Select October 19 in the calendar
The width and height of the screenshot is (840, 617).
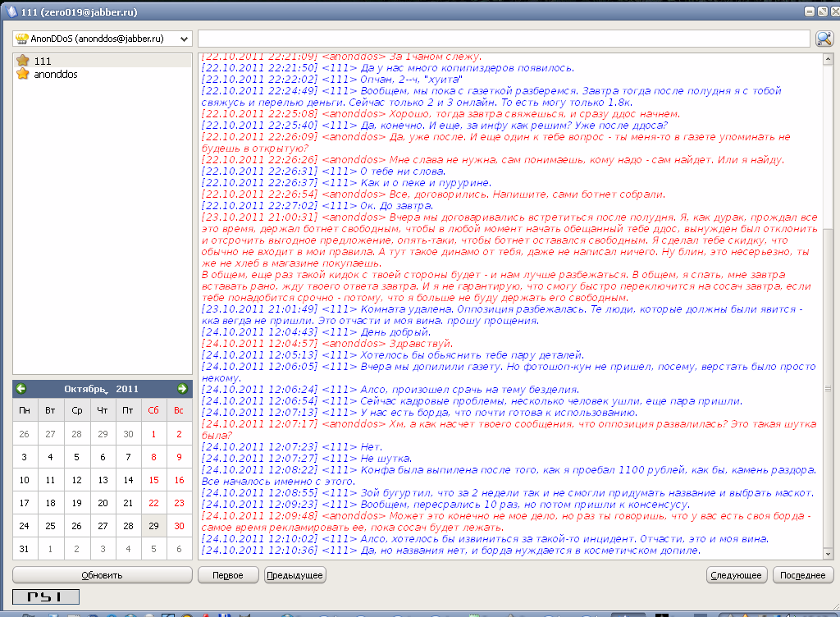click(x=76, y=503)
